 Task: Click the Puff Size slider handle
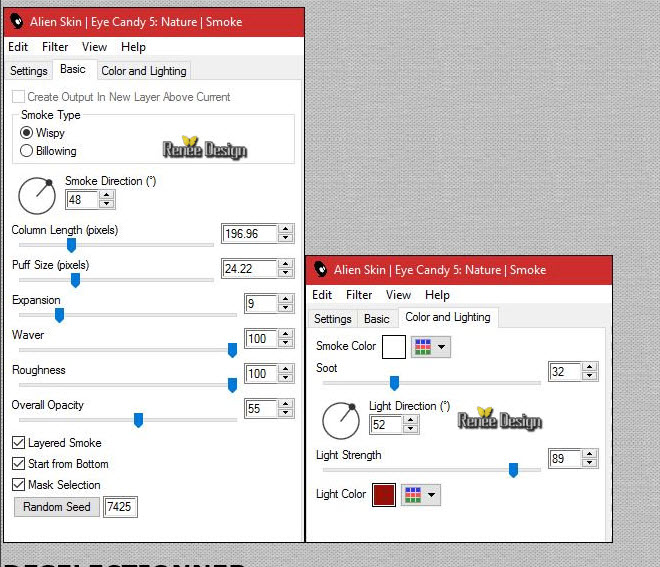pyautogui.click(x=75, y=280)
